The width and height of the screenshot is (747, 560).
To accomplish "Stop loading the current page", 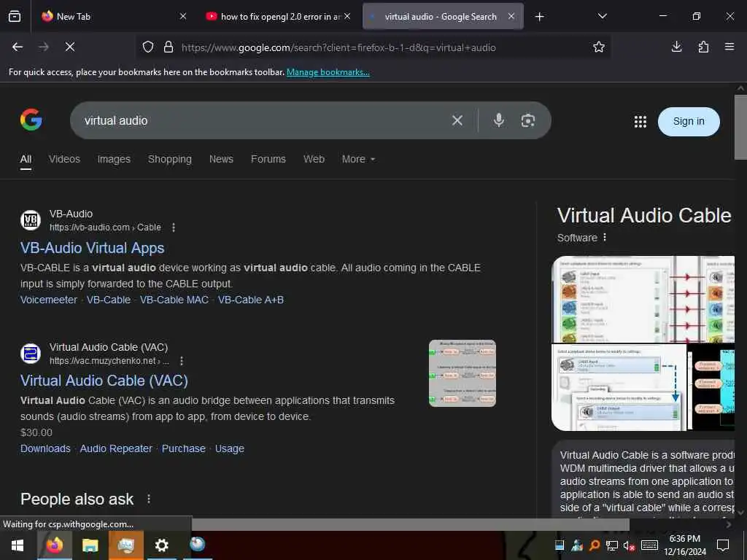I will (x=69, y=47).
